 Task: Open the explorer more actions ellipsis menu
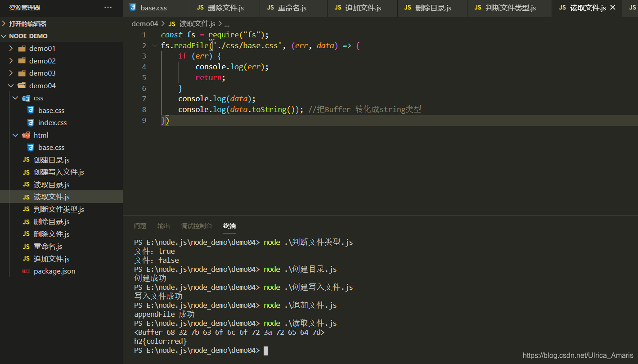(108, 8)
